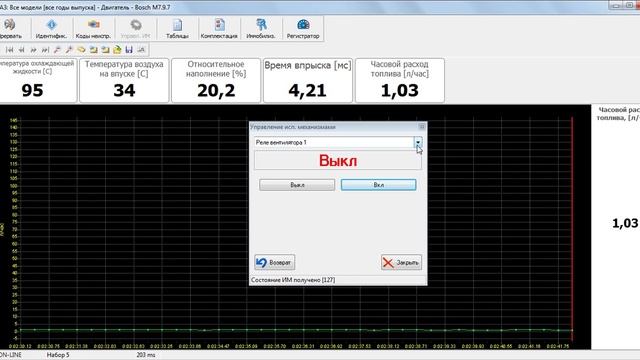Click the second yellow folder icon

[x=105, y=50]
